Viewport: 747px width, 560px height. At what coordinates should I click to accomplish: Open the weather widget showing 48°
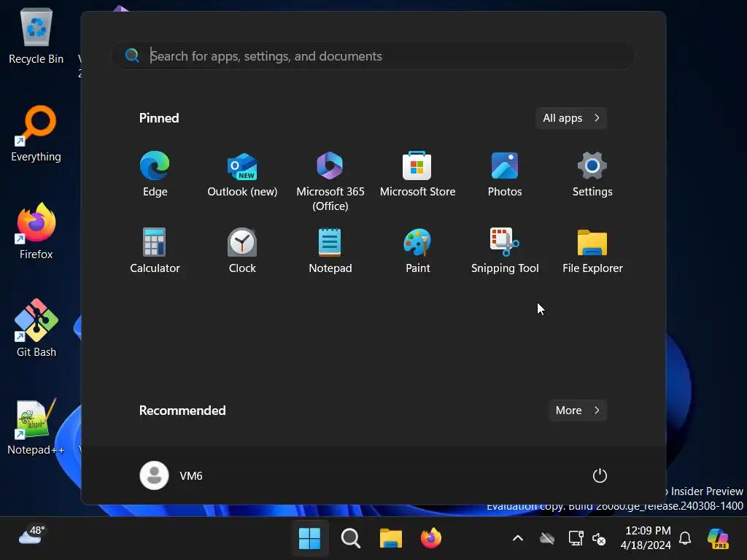coord(31,535)
